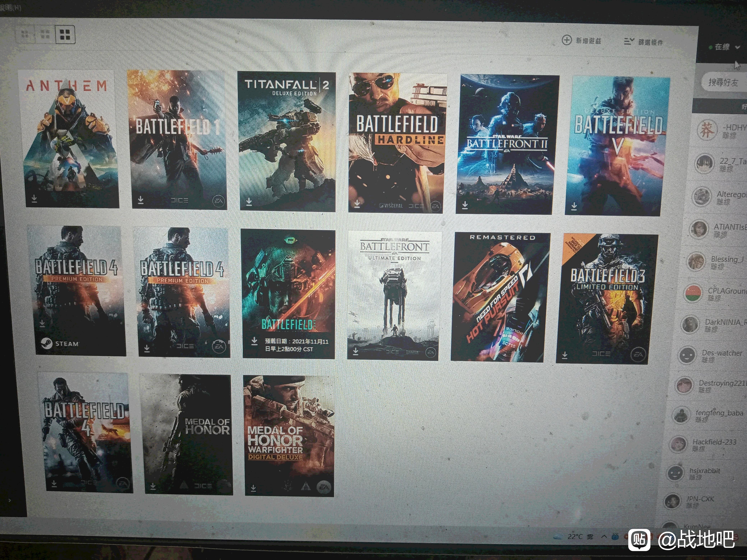Click download icon on Warfighter tile
The height and width of the screenshot is (560, 747).
(253, 488)
